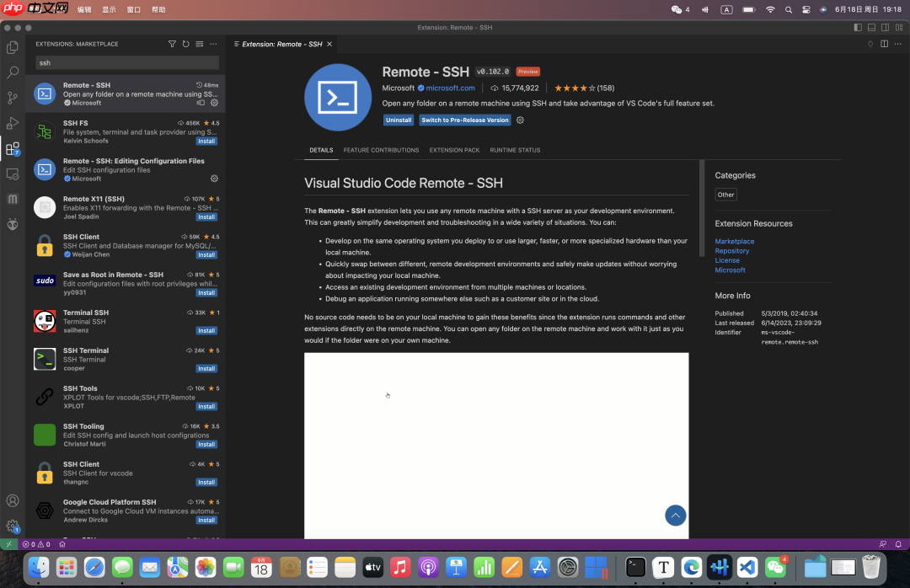Click the Manage gear at the bottom left
Image resolution: width=910 pixels, height=588 pixels.
(12, 526)
